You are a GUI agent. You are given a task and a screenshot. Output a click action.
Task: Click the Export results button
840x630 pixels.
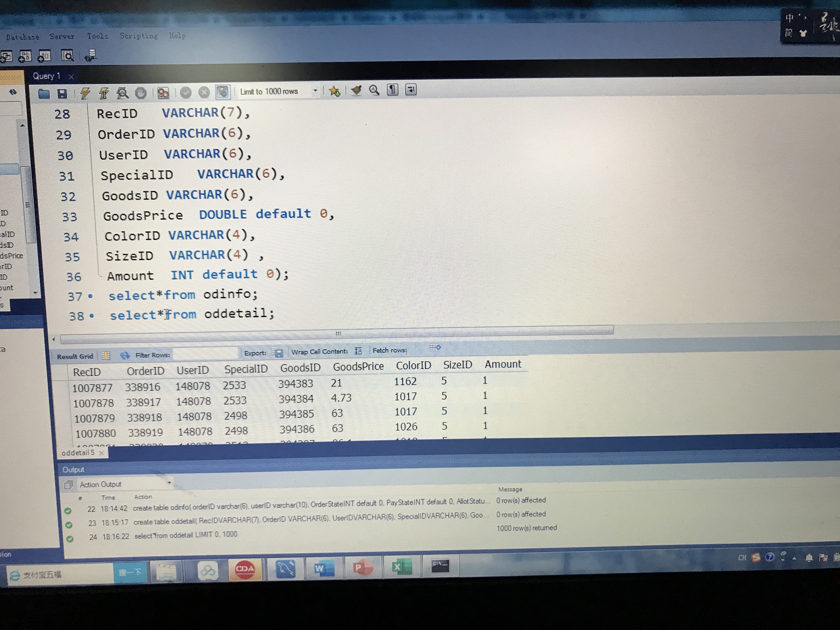(x=279, y=353)
